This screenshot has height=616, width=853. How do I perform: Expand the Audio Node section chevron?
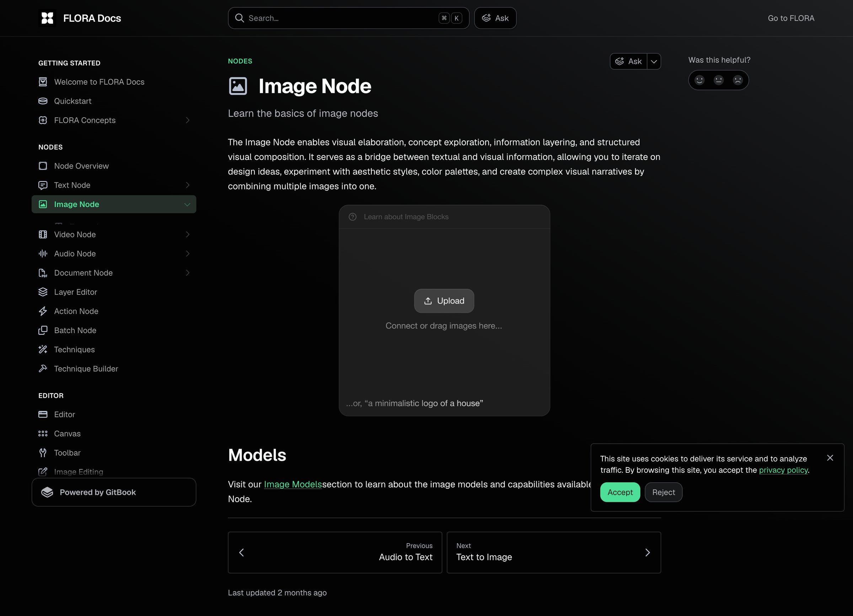click(187, 253)
